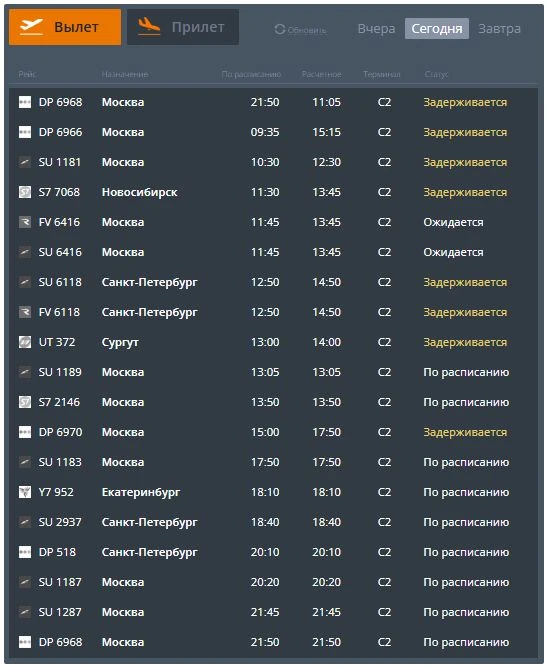Click the Pobeda logo next to DP 6966
This screenshot has height=666, width=547.
click(25, 133)
